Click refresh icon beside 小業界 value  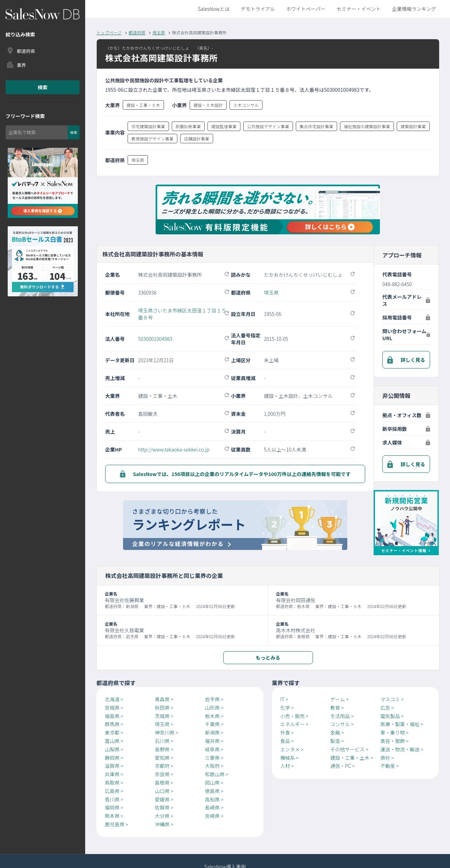(x=353, y=395)
